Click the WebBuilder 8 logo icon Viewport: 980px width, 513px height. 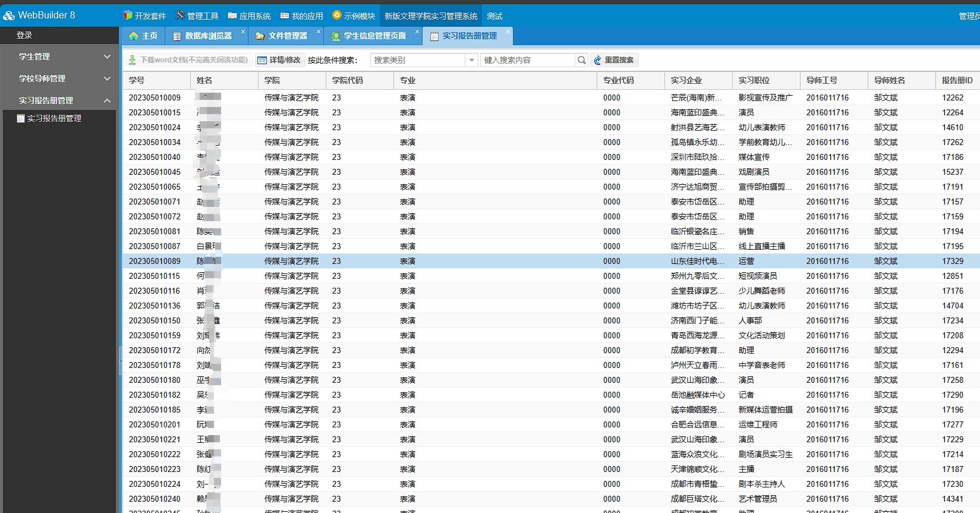point(9,15)
